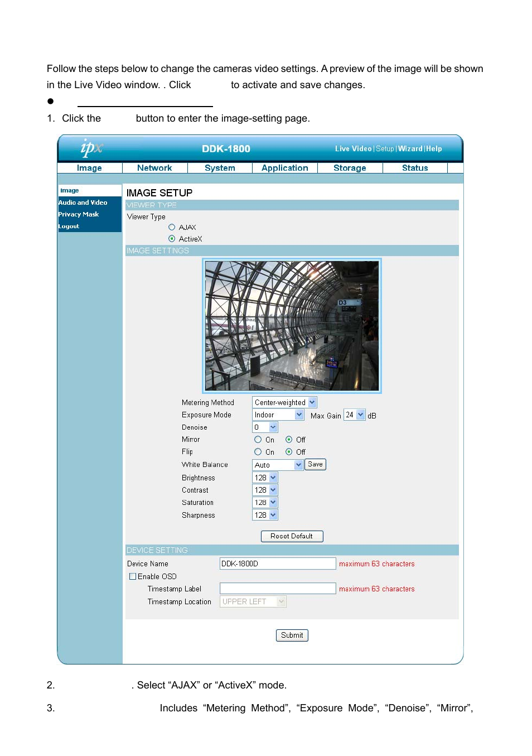Open the Exposure Mode dropdown
The width and height of the screenshot is (532, 756).
[278, 415]
